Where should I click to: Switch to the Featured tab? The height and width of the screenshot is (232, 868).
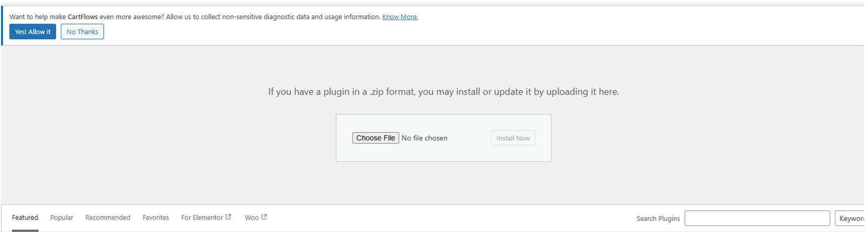tap(25, 217)
